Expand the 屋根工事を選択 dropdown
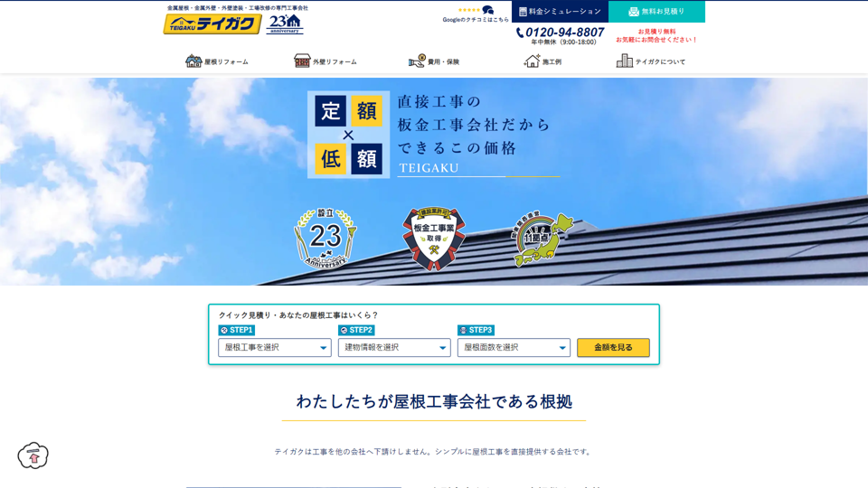This screenshot has width=868, height=488. [x=274, y=348]
